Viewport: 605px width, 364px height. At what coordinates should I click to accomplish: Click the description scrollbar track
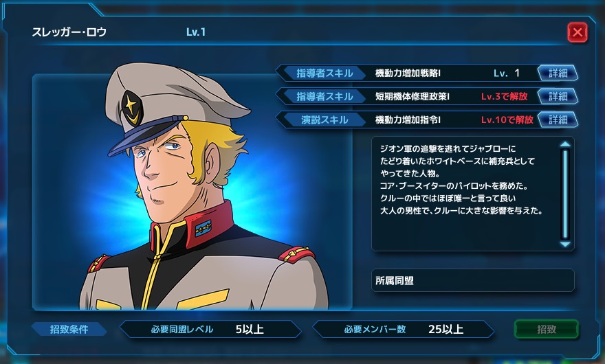coord(565,194)
